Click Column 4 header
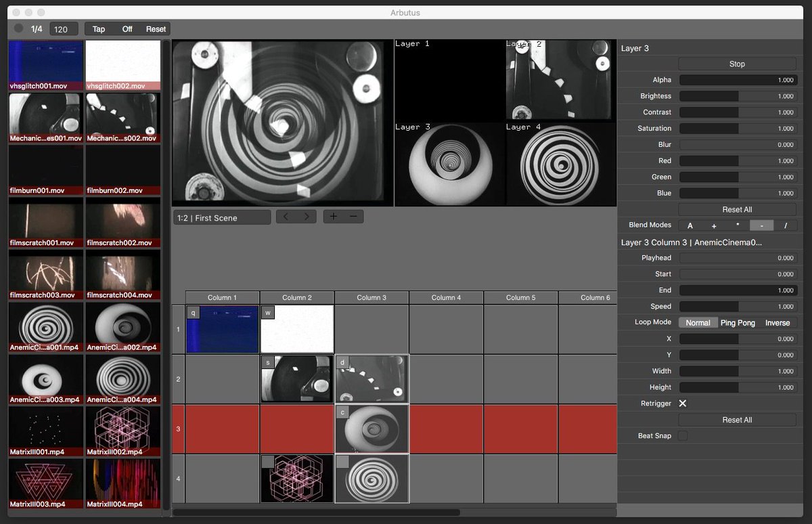Screen dimensions: 812x524 [x=446, y=297]
